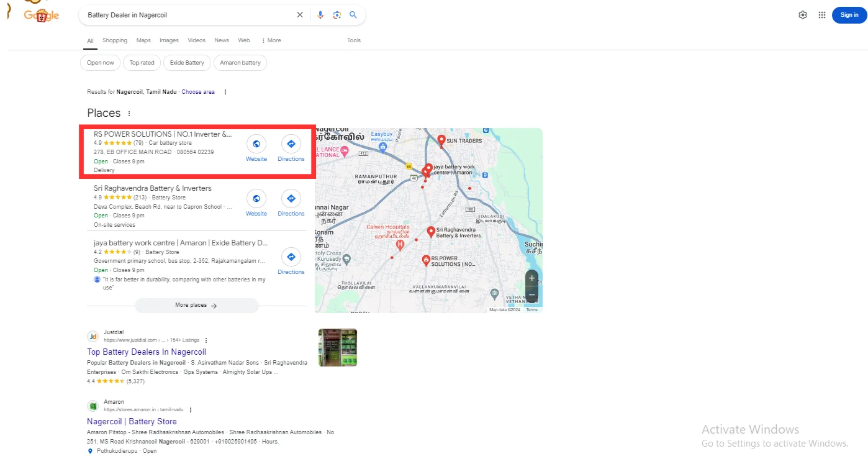Toggle the Exide Battery filter chip
This screenshot has width=868, height=469.
(x=187, y=63)
